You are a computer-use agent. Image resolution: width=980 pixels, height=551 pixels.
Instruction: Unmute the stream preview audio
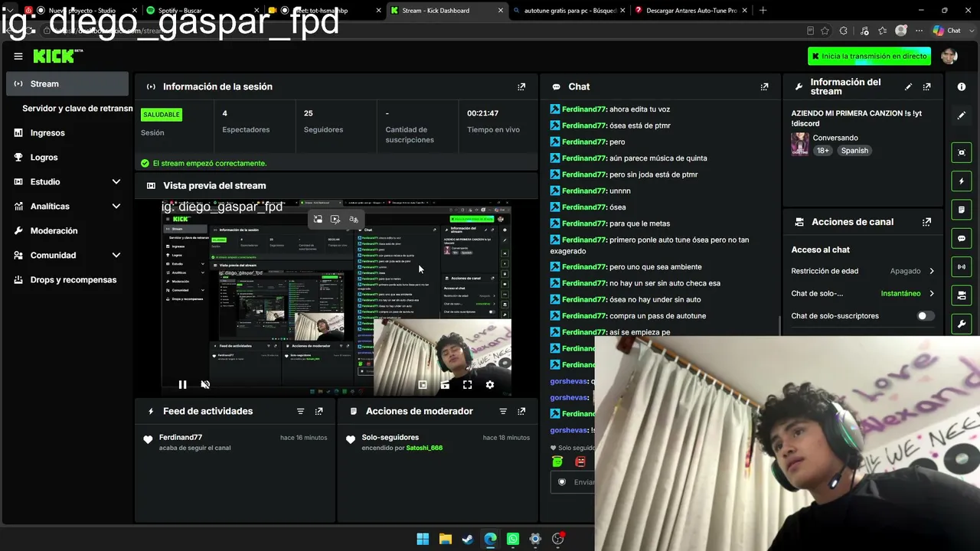pos(205,385)
